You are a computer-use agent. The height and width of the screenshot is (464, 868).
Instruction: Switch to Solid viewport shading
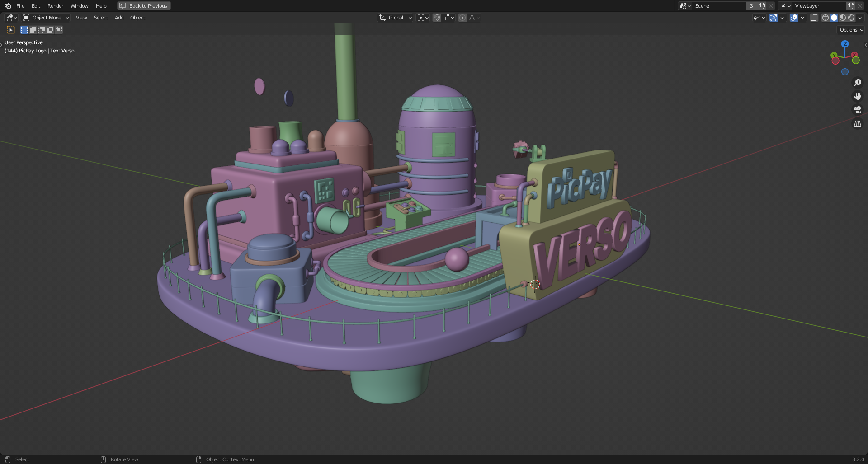click(834, 18)
